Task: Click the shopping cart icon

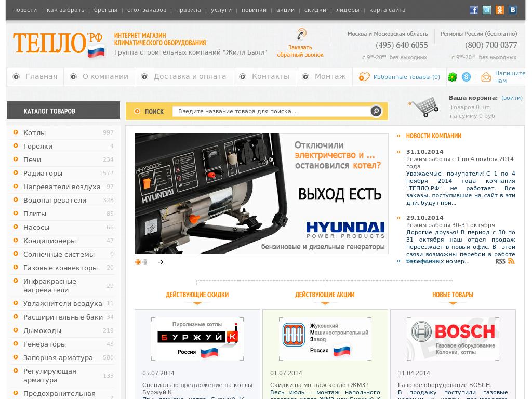Action: coord(426,105)
